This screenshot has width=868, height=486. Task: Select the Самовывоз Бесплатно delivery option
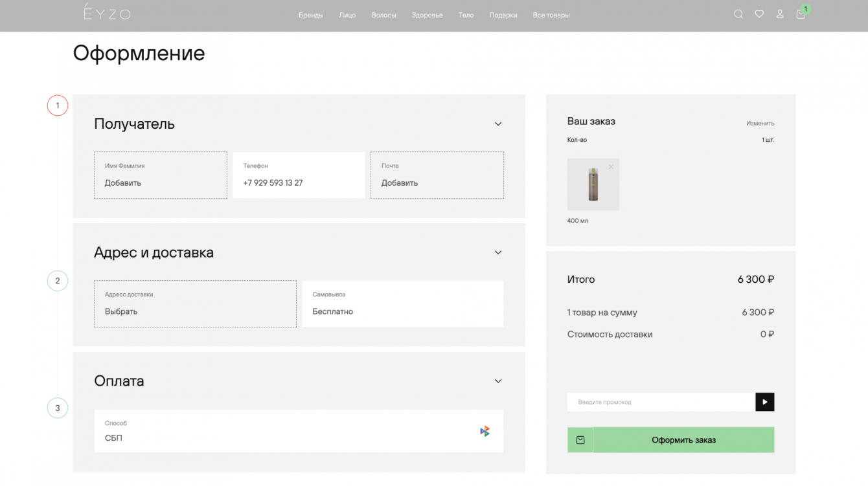click(x=402, y=304)
